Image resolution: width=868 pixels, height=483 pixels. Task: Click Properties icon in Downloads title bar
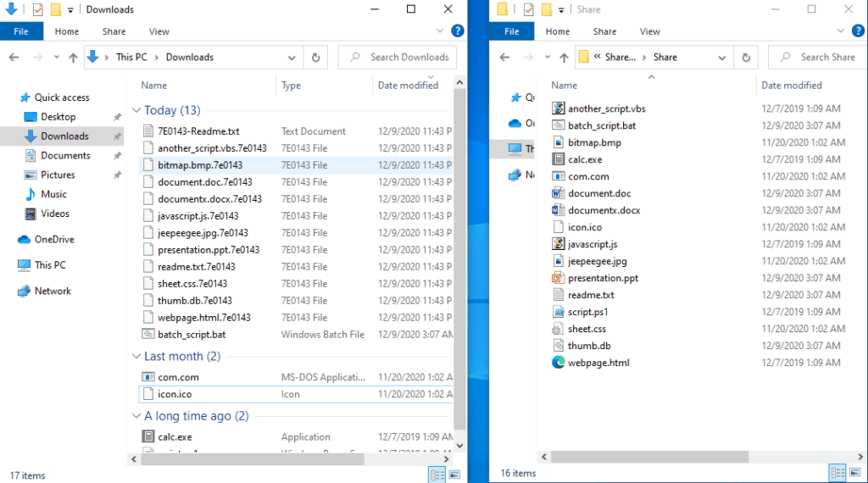pyautogui.click(x=37, y=9)
